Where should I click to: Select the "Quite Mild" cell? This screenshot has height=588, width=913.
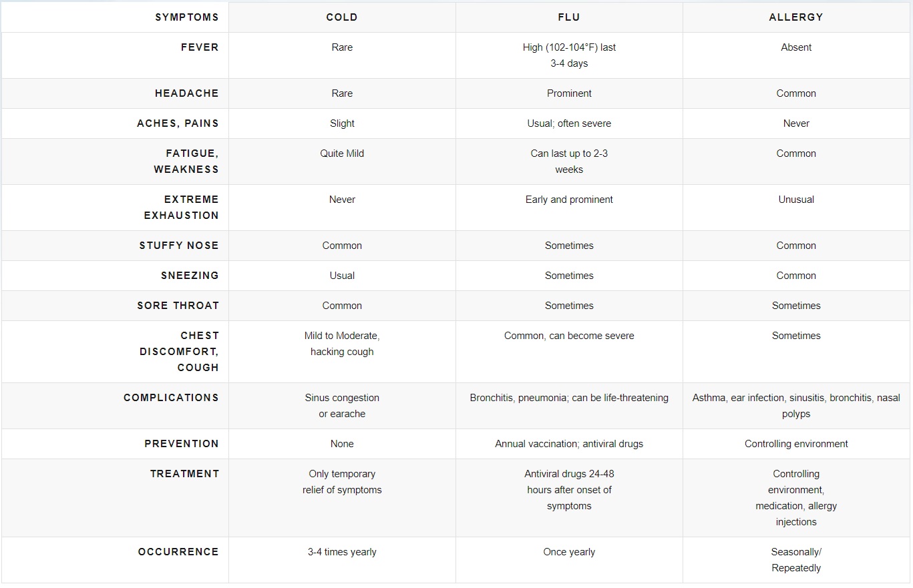point(342,154)
